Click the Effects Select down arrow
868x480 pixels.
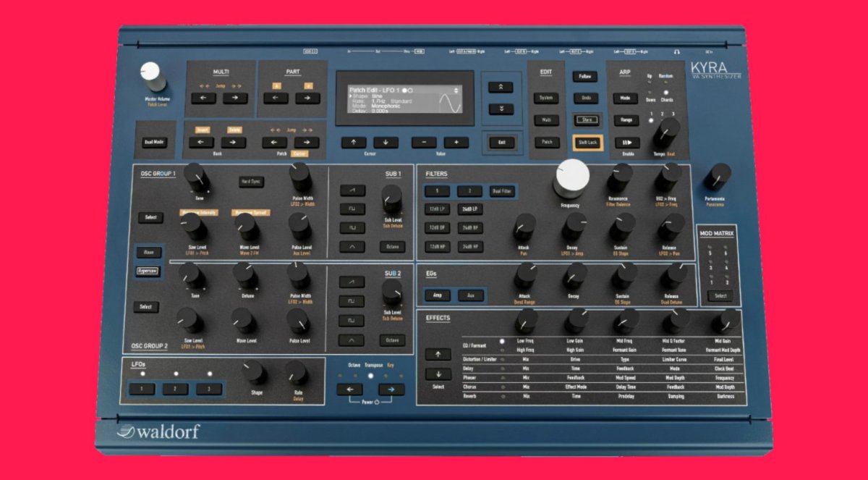pos(438,374)
